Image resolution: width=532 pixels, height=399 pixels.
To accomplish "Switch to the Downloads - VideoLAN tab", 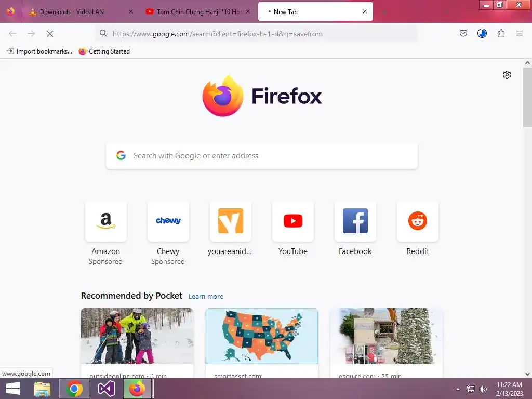I will coord(81,11).
